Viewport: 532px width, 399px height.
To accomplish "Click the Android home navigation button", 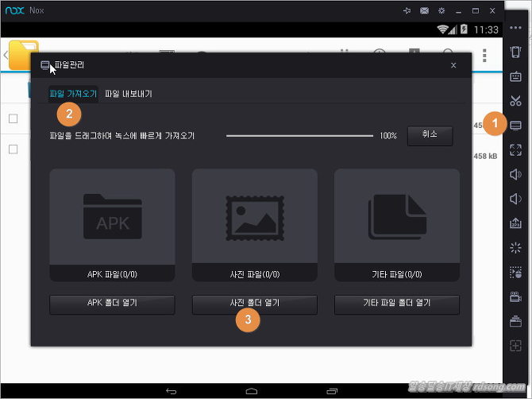I will pos(252,391).
